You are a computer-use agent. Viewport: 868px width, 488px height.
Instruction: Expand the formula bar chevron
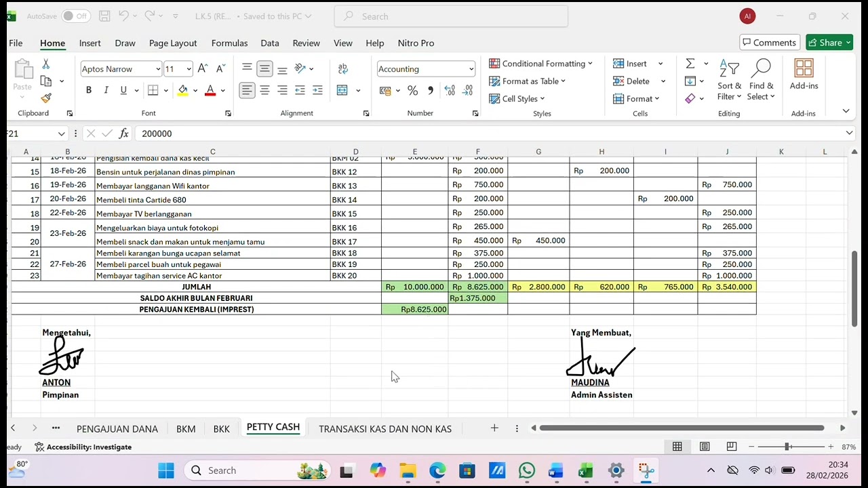[849, 134]
